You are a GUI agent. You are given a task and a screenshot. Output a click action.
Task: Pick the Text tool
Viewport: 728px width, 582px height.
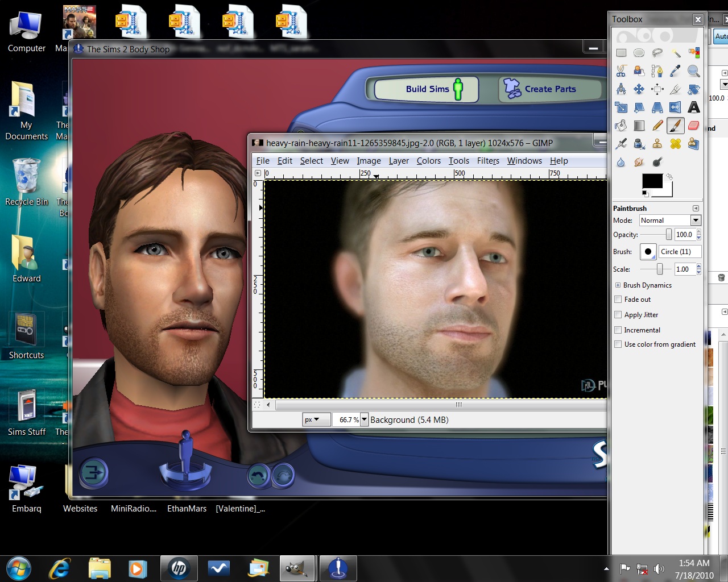click(693, 107)
